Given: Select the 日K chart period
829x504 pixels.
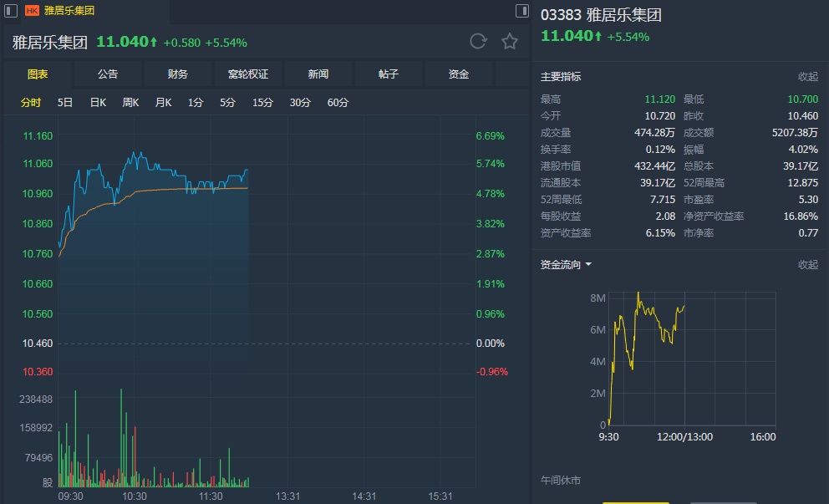Looking at the screenshot, I should coord(98,103).
